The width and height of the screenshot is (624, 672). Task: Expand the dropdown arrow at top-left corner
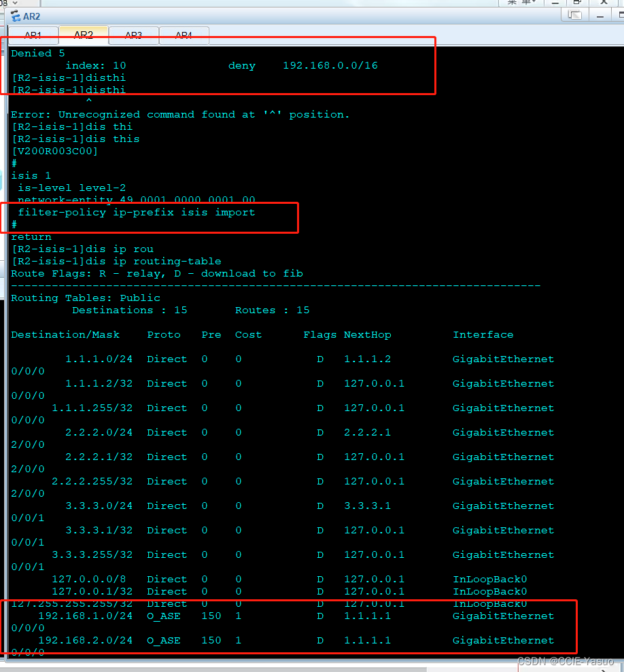15,3
